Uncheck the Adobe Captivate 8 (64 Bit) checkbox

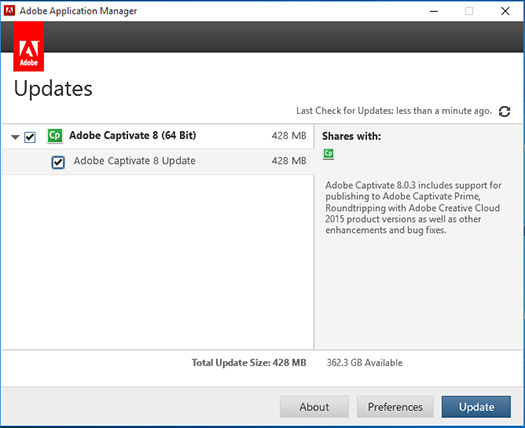[30, 137]
